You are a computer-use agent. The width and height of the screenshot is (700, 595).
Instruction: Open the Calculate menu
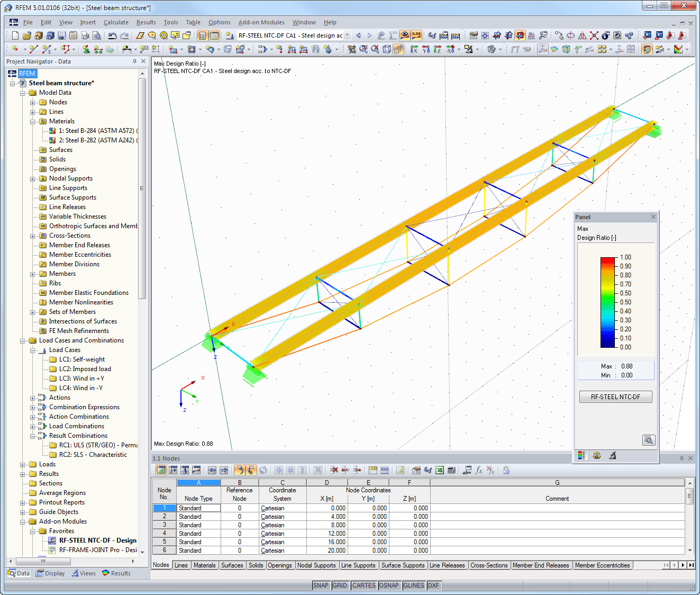coord(116,22)
